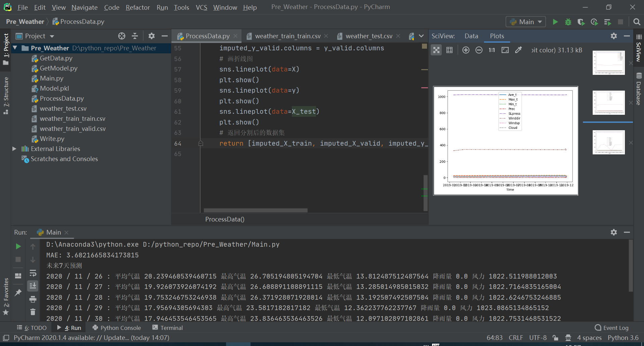Zoom out on the SciView plot
Image resolution: width=644 pixels, height=346 pixels.
click(x=479, y=50)
